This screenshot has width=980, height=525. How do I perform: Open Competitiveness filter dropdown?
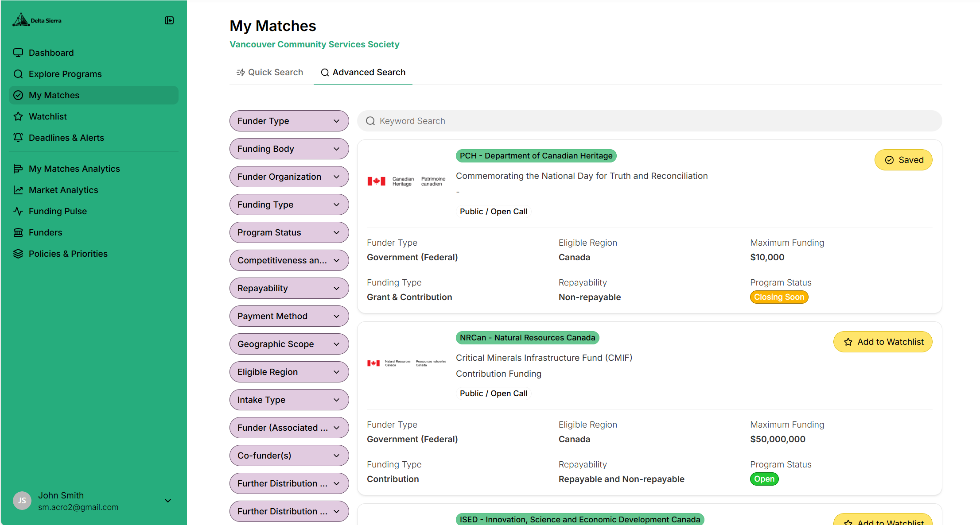pyautogui.click(x=289, y=260)
